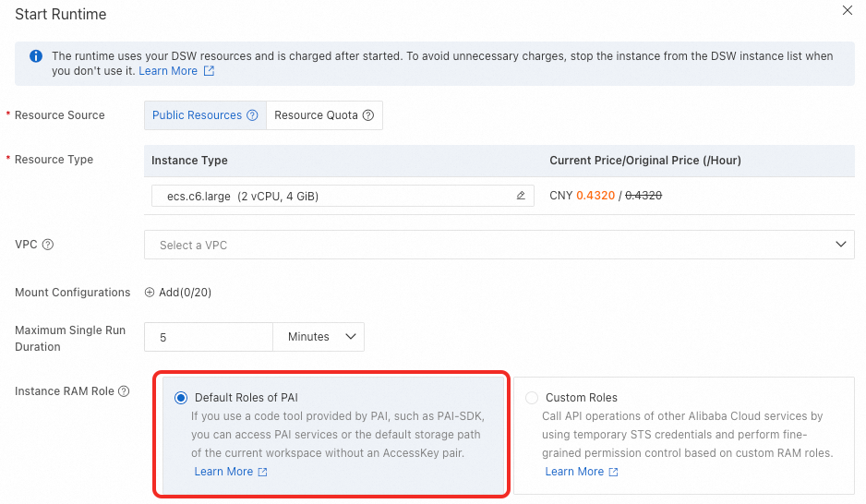The height and width of the screenshot is (504, 866).
Task: Click the help icon next to Public Resources
Action: point(252,115)
